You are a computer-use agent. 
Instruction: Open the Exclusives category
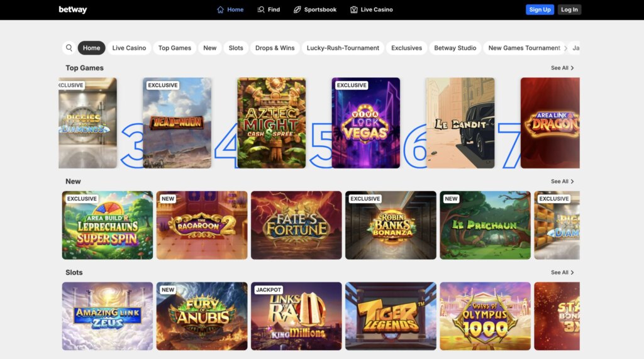[407, 48]
